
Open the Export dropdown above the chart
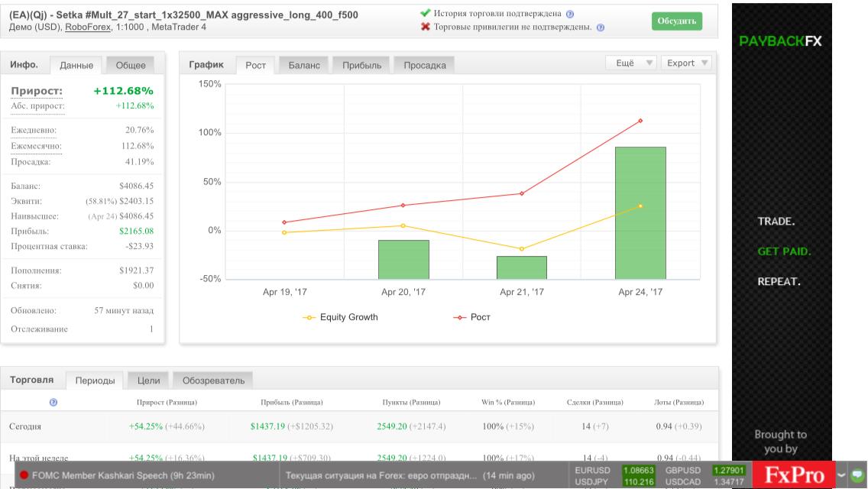pyautogui.click(x=686, y=63)
